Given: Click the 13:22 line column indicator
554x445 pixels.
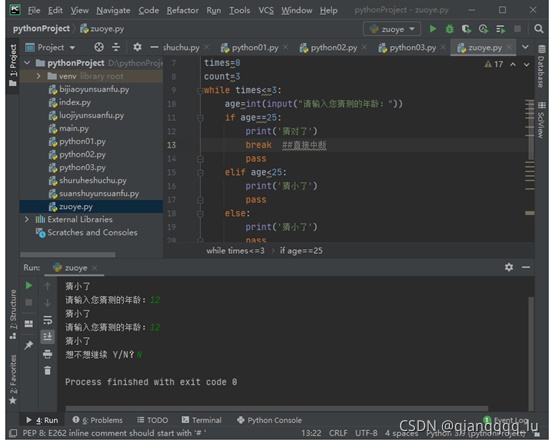Looking at the screenshot, I should (311, 433).
